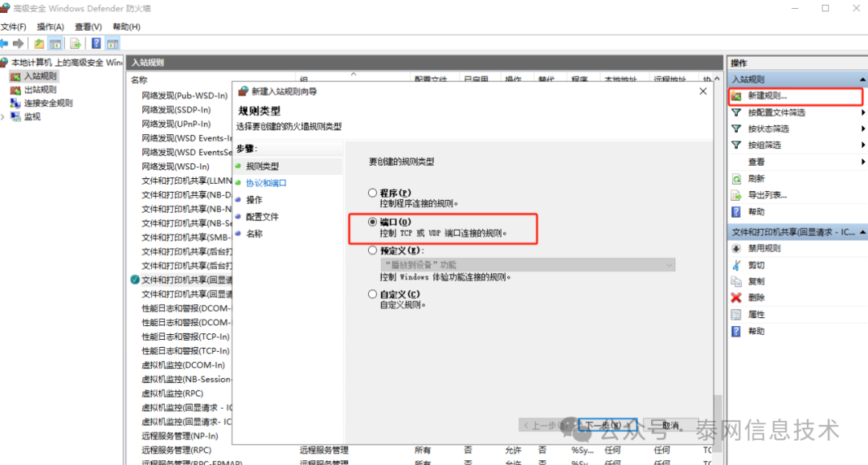Screen dimensions: 868x465
Task: Click the 名称 column header
Action: click(x=139, y=80)
